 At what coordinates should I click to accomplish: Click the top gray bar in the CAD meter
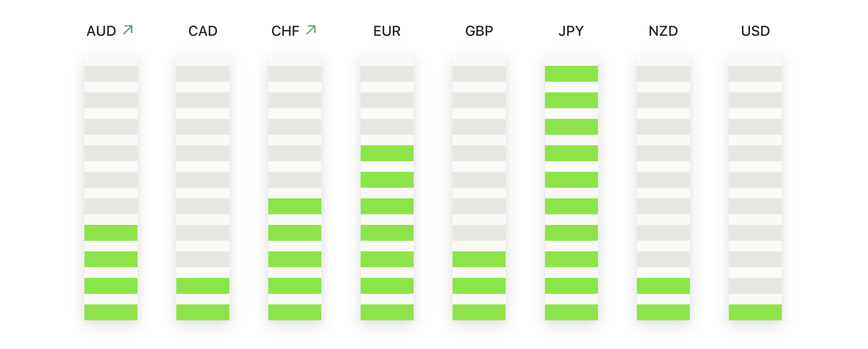pos(203,74)
